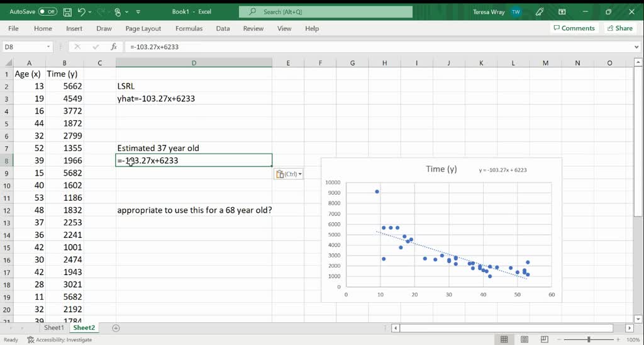
Task: Expand the formula bar chevron
Action: (x=635, y=47)
